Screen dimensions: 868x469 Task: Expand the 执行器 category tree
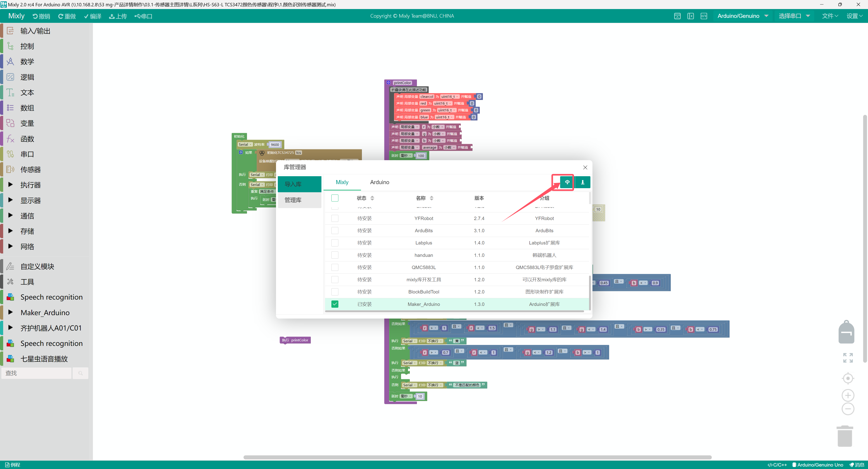pos(10,185)
